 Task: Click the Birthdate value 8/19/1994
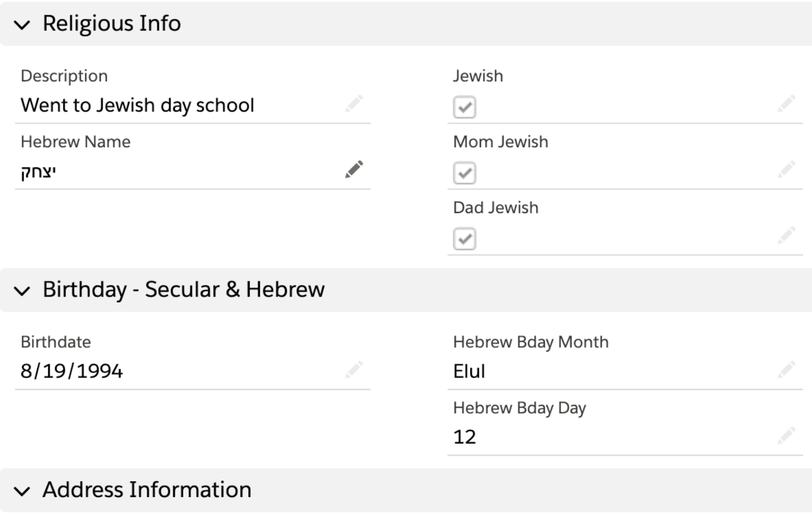coord(72,371)
